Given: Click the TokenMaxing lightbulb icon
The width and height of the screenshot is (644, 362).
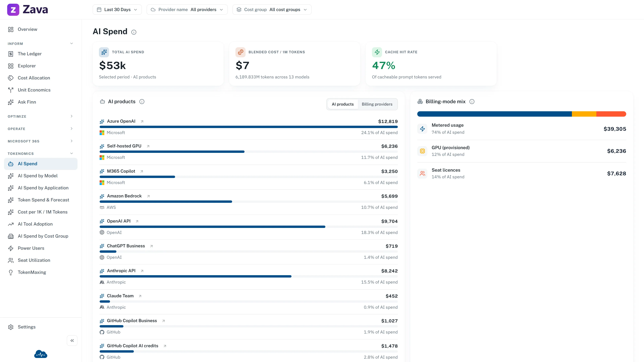Looking at the screenshot, I should (11, 272).
